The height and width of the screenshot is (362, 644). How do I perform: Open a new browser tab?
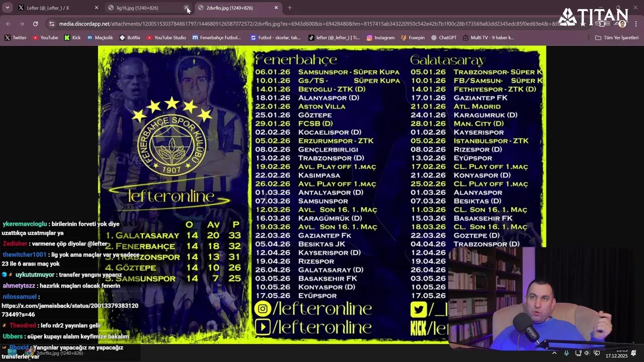[290, 8]
